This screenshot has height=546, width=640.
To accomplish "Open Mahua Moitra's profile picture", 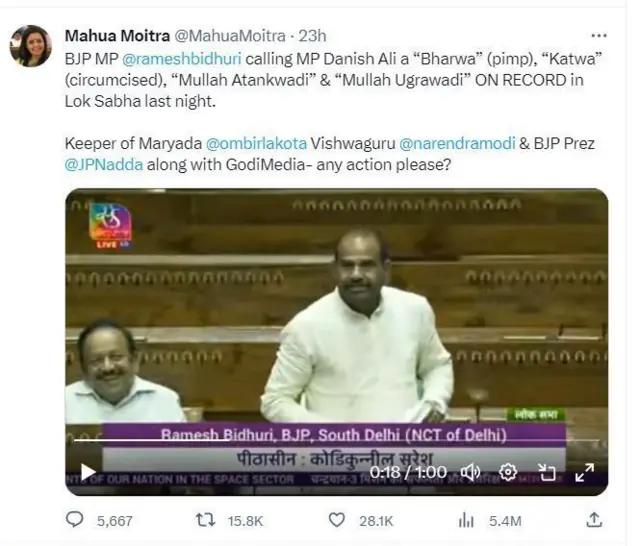I will click(x=31, y=46).
